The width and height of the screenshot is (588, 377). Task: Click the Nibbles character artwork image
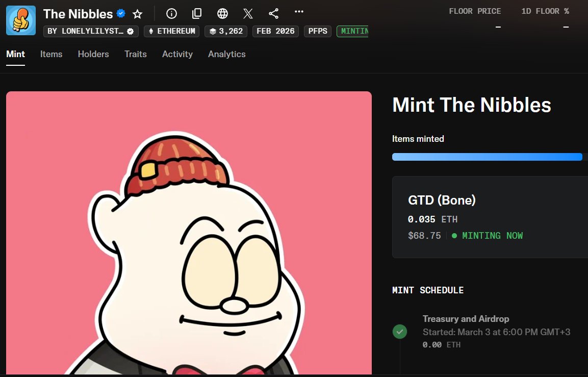click(x=189, y=233)
